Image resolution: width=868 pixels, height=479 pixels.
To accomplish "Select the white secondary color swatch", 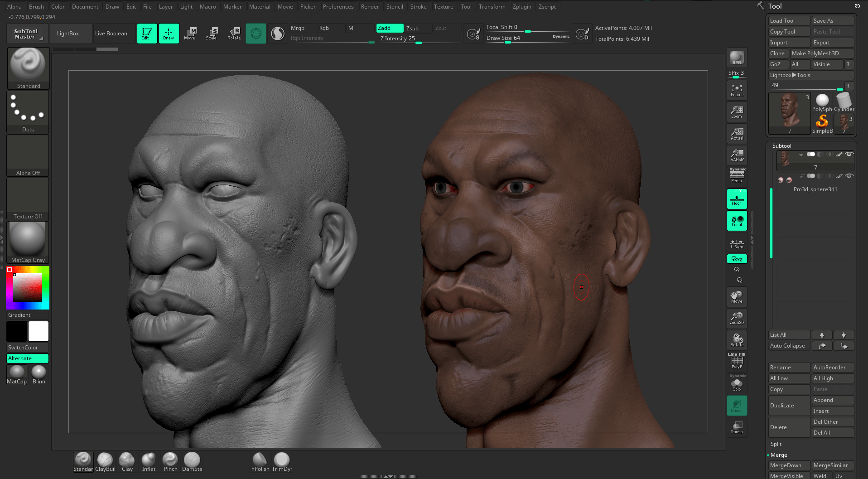I will [x=39, y=331].
